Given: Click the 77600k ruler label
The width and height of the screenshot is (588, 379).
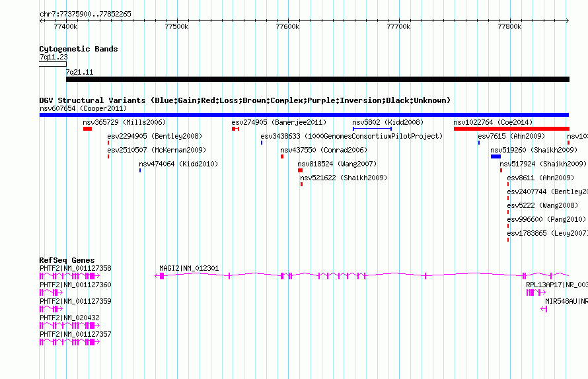Looking at the screenshot, I should [x=287, y=26].
